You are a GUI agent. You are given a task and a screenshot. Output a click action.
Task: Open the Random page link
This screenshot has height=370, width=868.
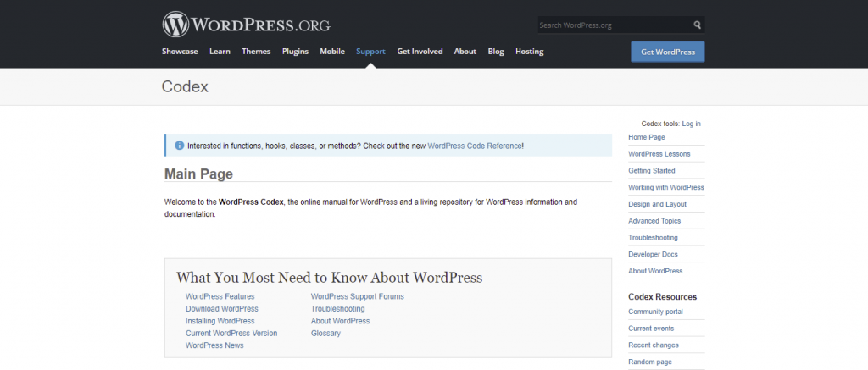point(650,362)
